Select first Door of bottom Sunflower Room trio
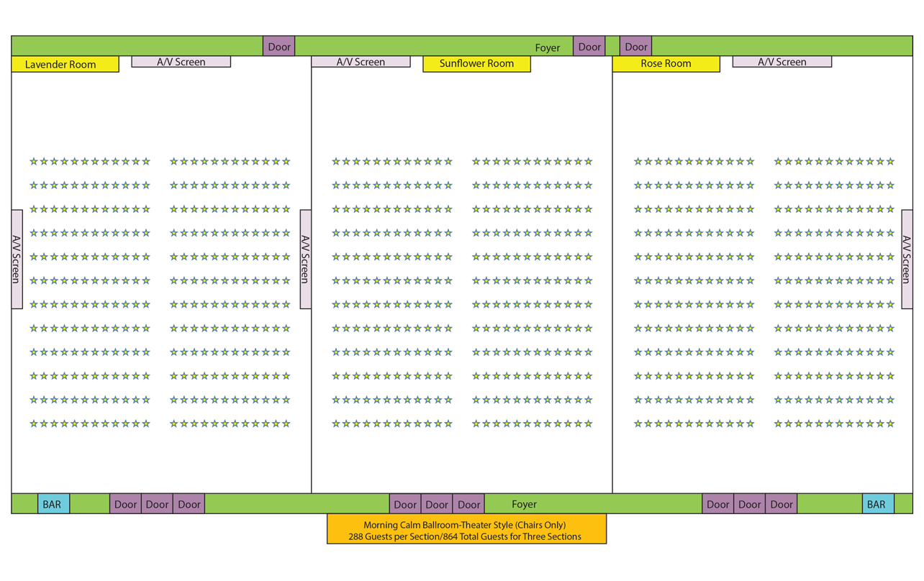924x581 pixels. [405, 504]
